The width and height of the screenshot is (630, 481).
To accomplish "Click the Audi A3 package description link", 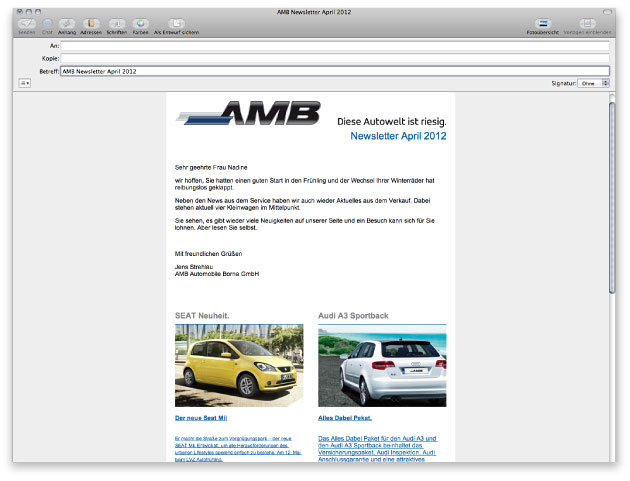I will [x=377, y=448].
